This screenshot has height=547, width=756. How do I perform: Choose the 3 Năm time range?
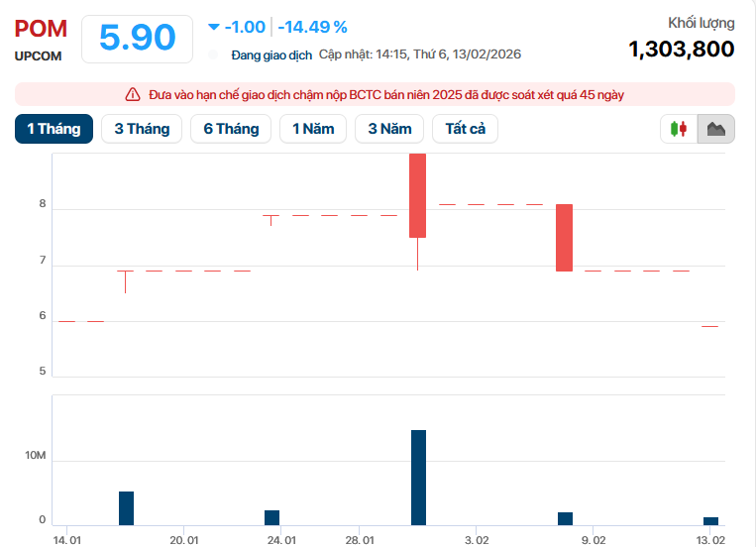(x=389, y=129)
